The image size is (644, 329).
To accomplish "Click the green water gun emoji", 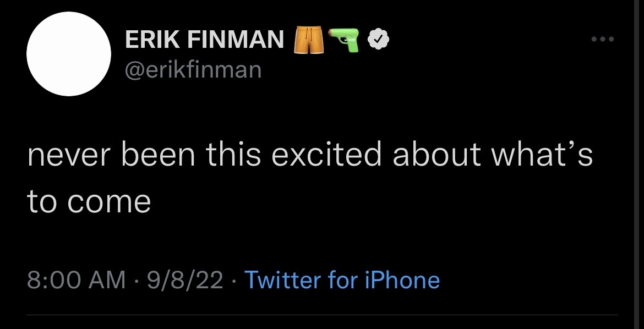I will click(344, 40).
